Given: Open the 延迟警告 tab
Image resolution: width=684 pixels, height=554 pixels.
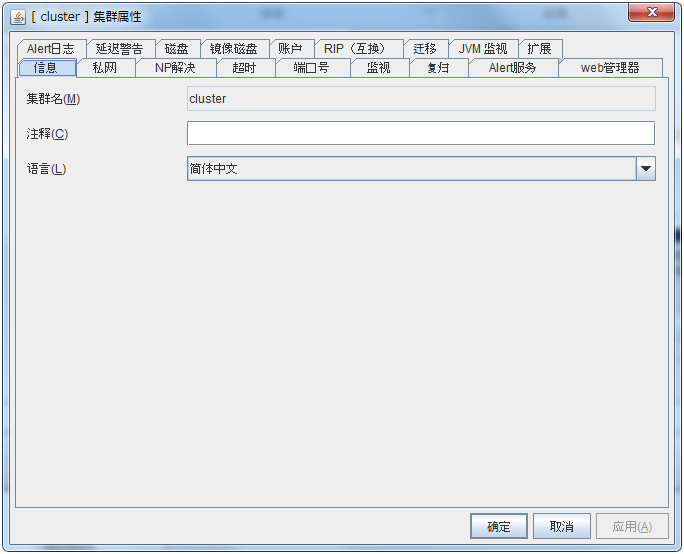Looking at the screenshot, I should 119,49.
